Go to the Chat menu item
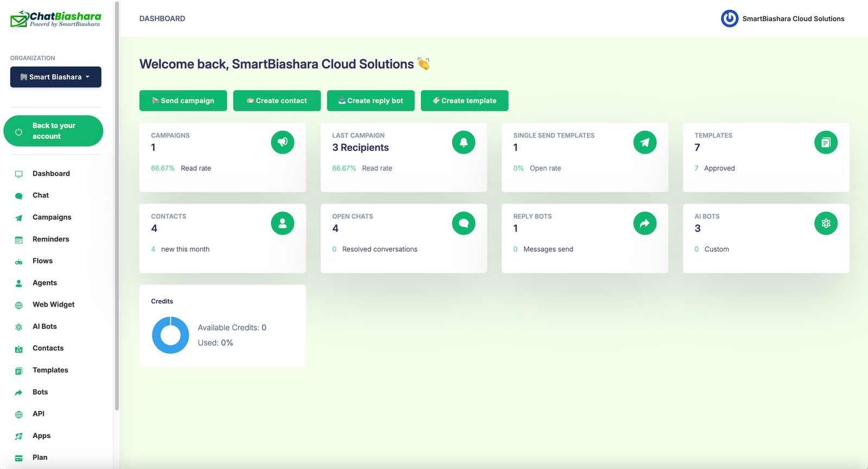Screen dimensions: 868x469 (x=41, y=195)
